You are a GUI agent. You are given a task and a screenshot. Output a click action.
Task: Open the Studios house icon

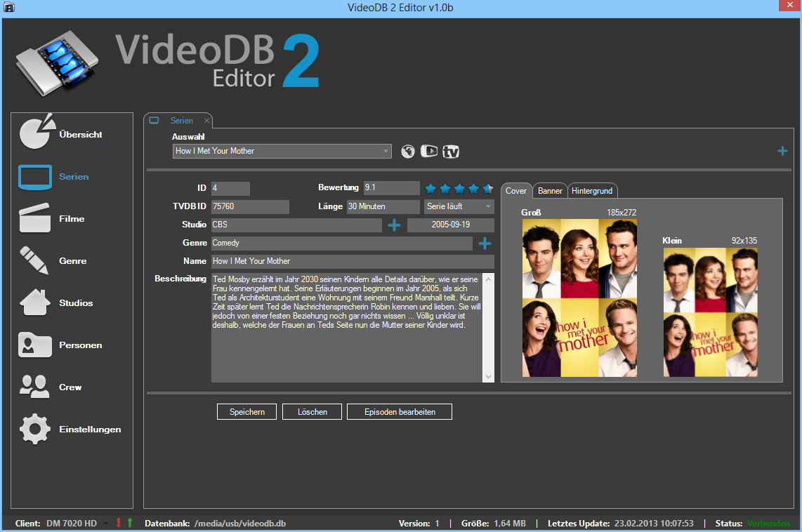click(x=35, y=302)
